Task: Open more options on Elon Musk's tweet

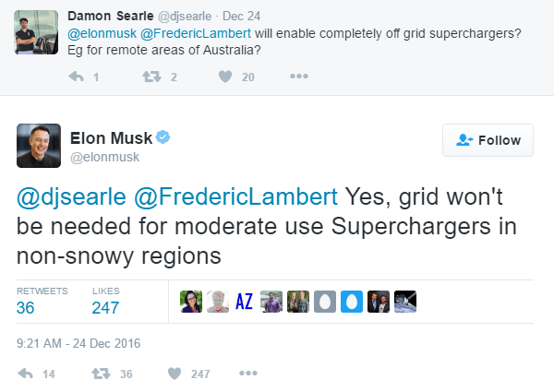Action: [247, 374]
